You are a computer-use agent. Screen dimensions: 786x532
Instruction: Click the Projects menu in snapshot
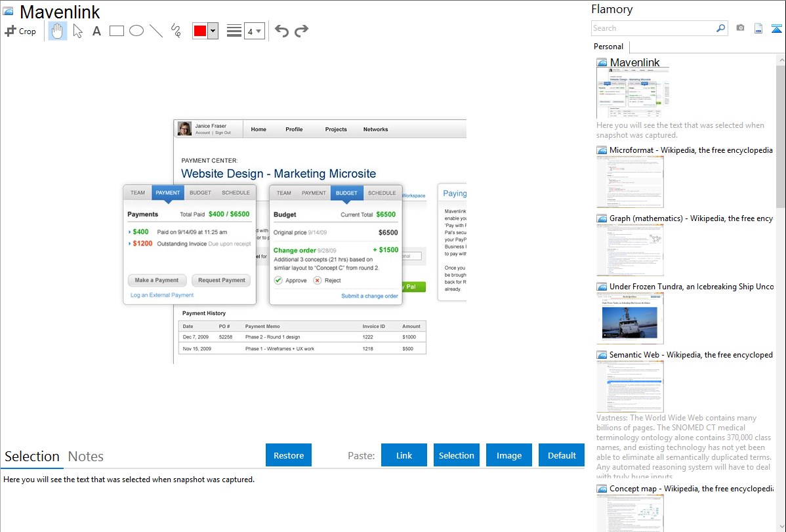coord(336,129)
